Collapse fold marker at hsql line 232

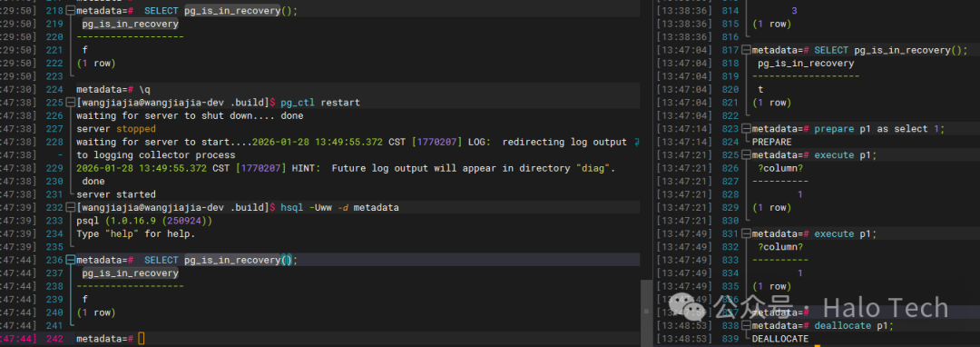(x=72, y=208)
